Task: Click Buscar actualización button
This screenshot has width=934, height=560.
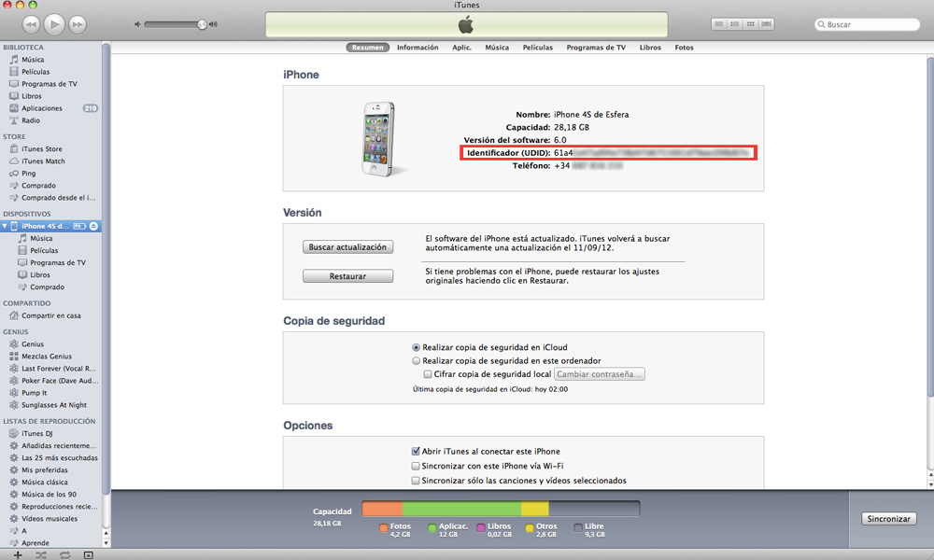Action: click(x=347, y=247)
